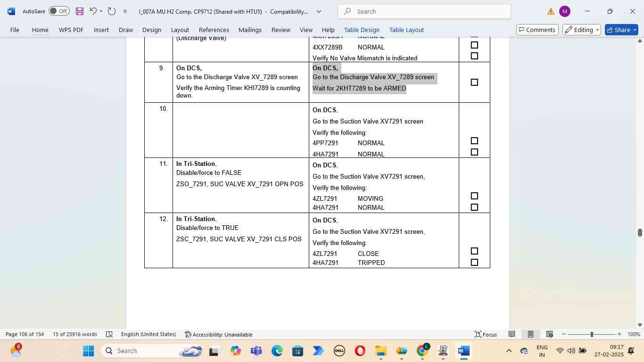Click Accessibility: Unavailable status
The image size is (644, 362).
(219, 334)
